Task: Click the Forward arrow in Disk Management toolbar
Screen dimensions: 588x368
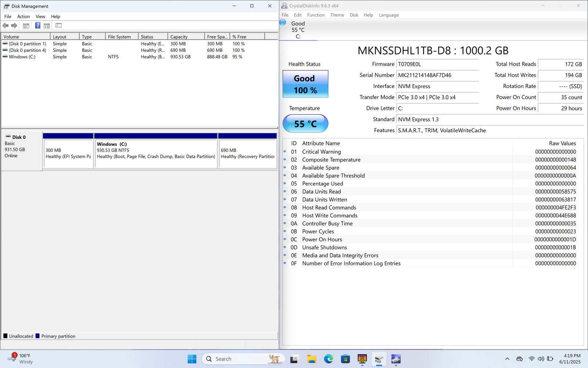Action: pyautogui.click(x=14, y=25)
